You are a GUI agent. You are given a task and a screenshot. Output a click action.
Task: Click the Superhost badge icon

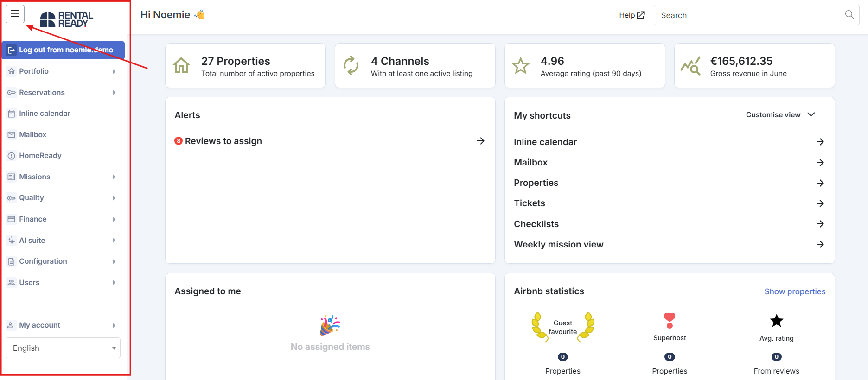(x=670, y=321)
